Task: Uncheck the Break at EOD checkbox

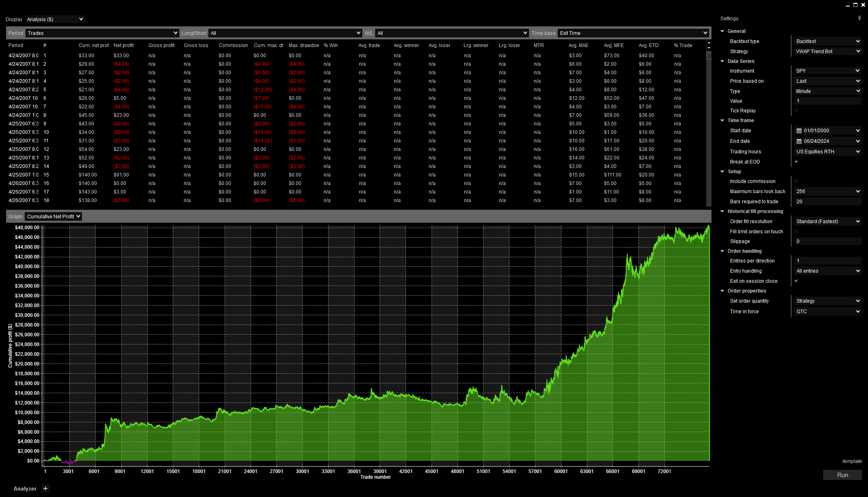Action: (796, 161)
